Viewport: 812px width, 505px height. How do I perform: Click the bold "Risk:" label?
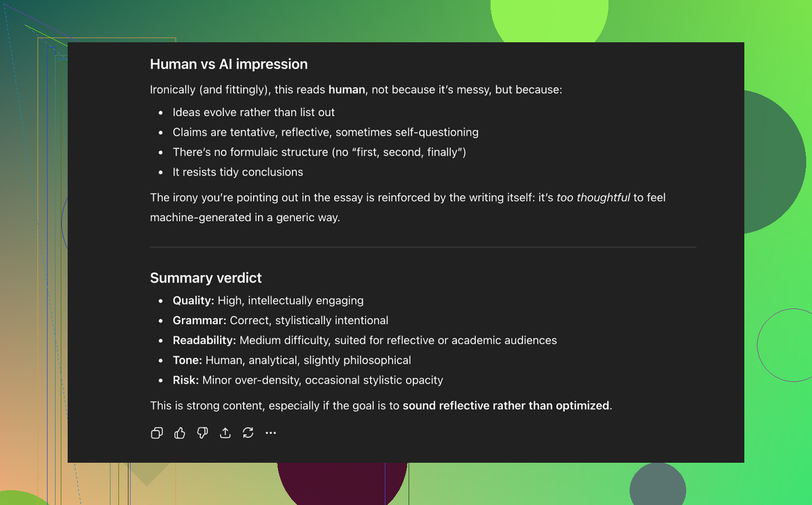[x=186, y=380]
